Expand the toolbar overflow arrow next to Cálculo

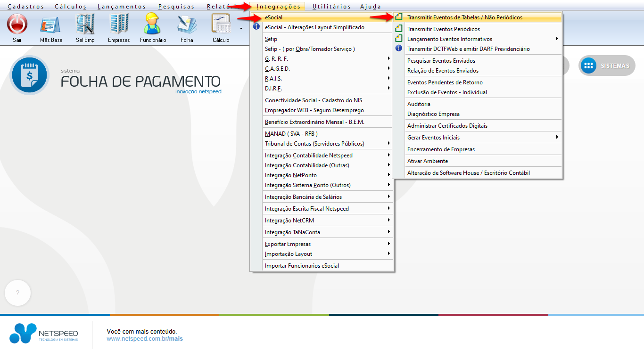[x=241, y=28]
